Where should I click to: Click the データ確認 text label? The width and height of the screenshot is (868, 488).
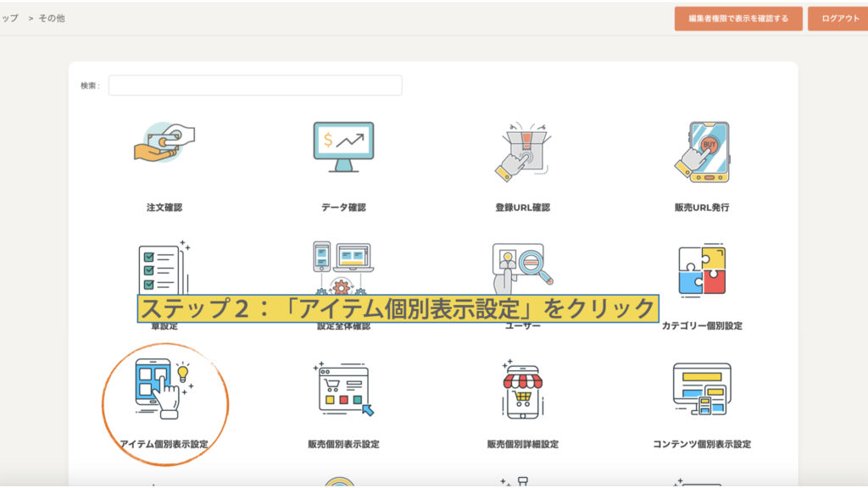(343, 208)
